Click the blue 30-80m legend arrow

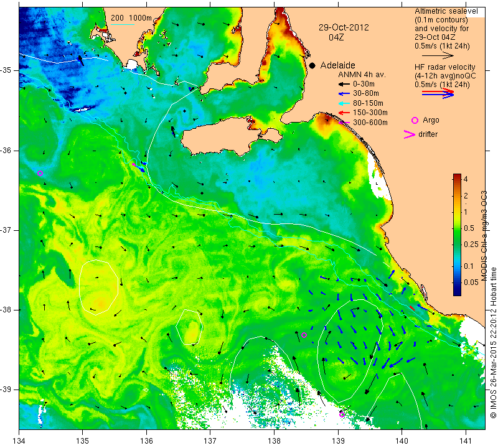(x=344, y=94)
